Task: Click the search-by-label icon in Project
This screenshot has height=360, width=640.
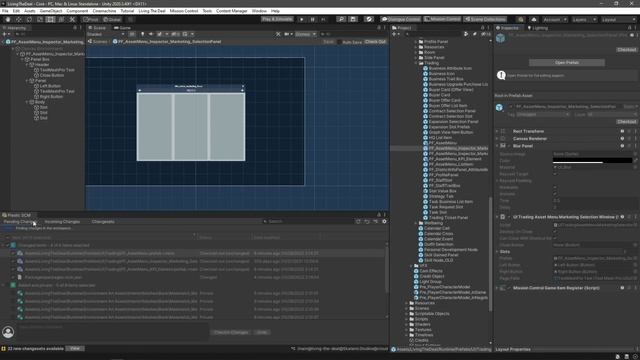Action: pyautogui.click(x=474, y=34)
